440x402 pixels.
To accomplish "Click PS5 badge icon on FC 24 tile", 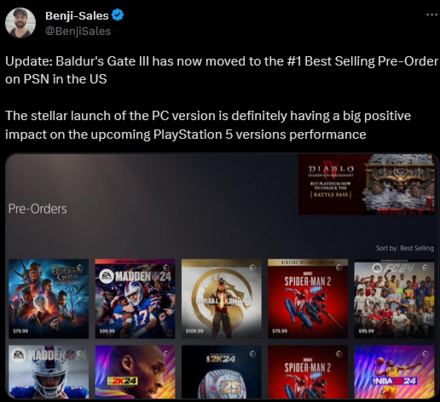I will point(425,268).
